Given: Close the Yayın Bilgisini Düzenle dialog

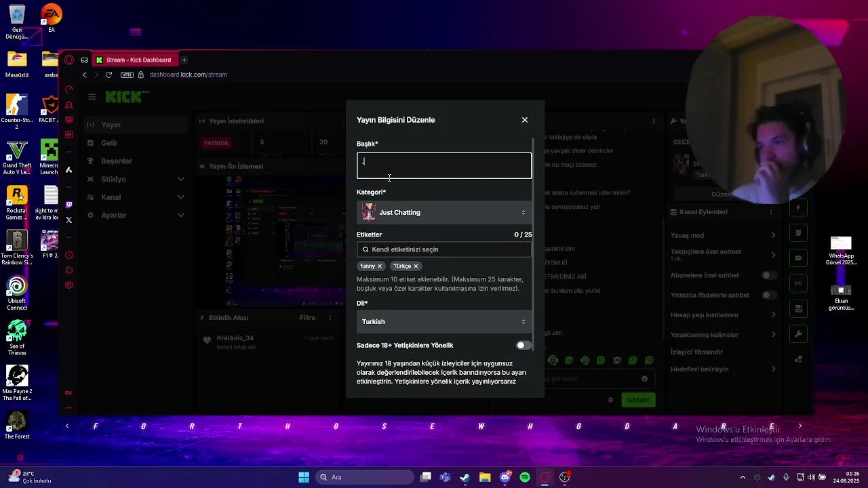Looking at the screenshot, I should [x=524, y=120].
